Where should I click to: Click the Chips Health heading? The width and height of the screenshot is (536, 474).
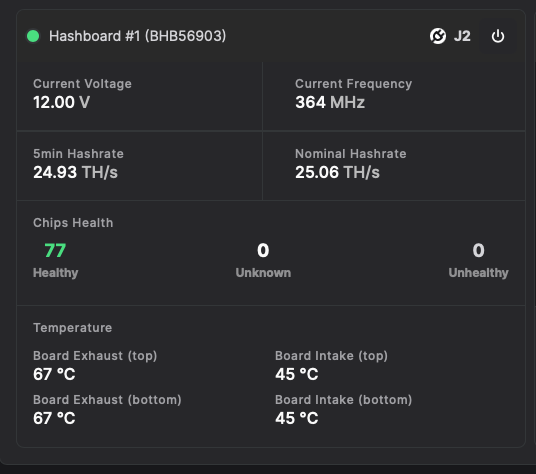[x=73, y=223]
